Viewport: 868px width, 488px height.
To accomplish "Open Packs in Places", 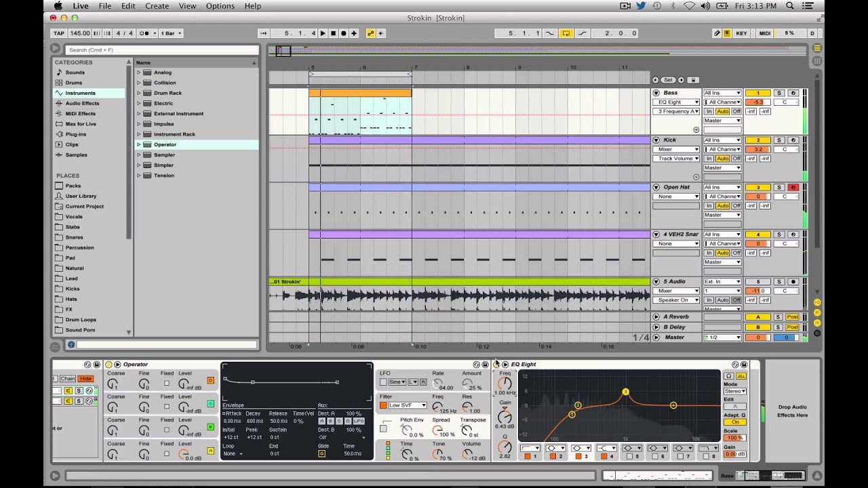I will pyautogui.click(x=73, y=186).
